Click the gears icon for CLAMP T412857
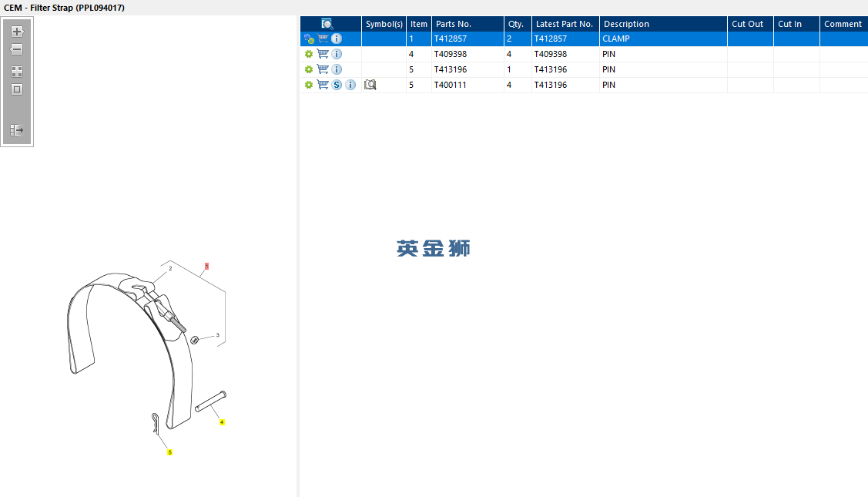Image resolution: width=868 pixels, height=497 pixels. pyautogui.click(x=309, y=39)
